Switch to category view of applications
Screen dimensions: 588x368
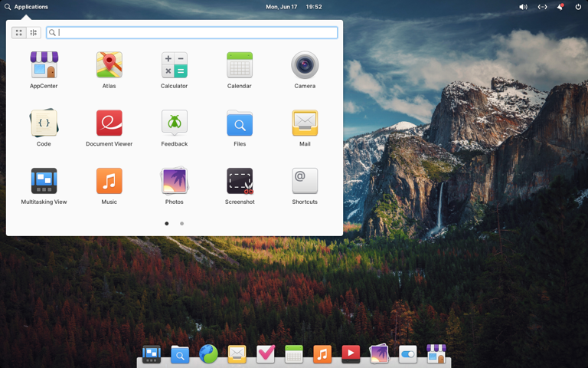click(x=34, y=33)
